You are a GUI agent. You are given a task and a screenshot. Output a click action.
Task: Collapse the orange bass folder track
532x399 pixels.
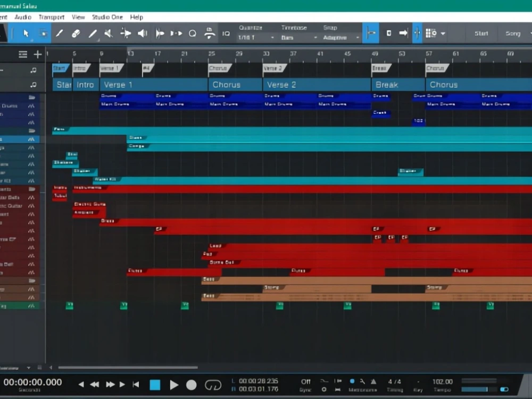click(32, 280)
